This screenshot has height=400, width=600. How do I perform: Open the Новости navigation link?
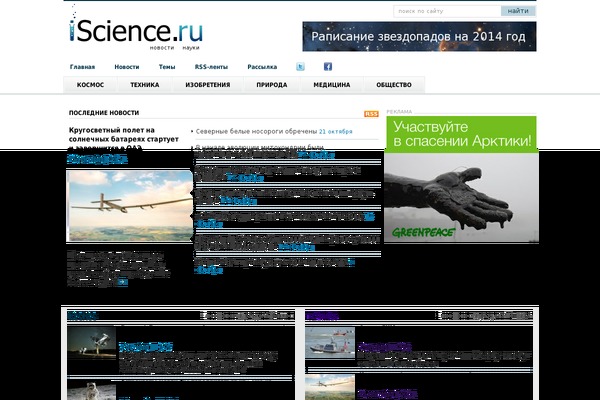click(127, 67)
